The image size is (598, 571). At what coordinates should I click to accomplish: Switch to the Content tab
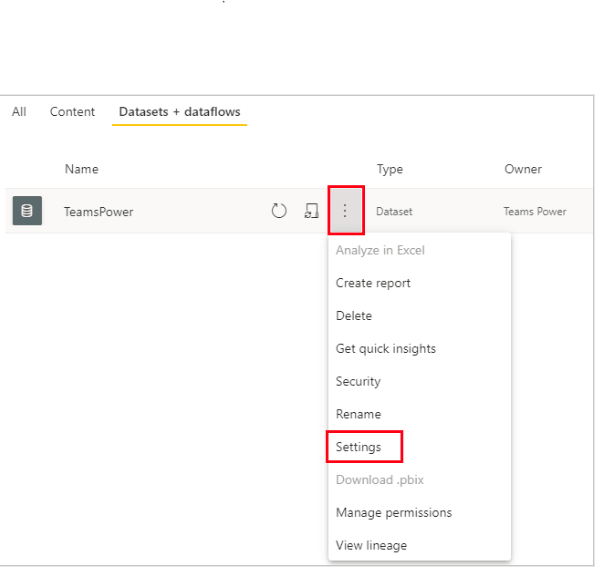(x=72, y=112)
